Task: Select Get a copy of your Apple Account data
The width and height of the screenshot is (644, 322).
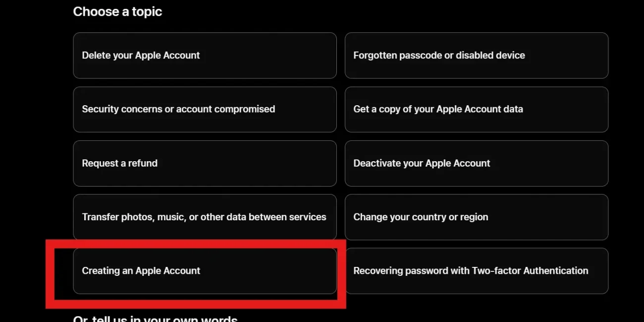Action: 476,109
